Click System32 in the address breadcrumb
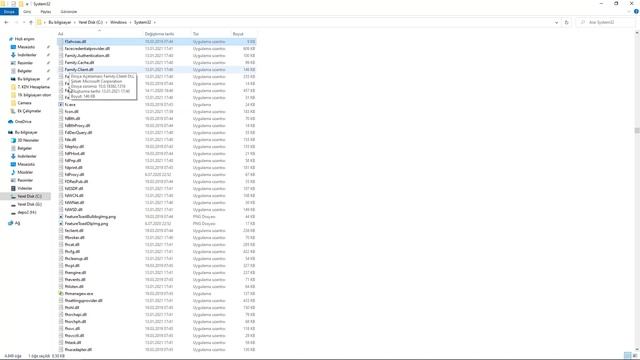This screenshot has height=360, width=640. click(142, 22)
